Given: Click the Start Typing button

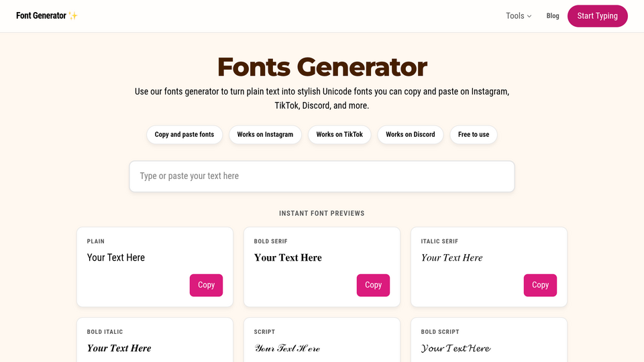Looking at the screenshot, I should point(597,16).
